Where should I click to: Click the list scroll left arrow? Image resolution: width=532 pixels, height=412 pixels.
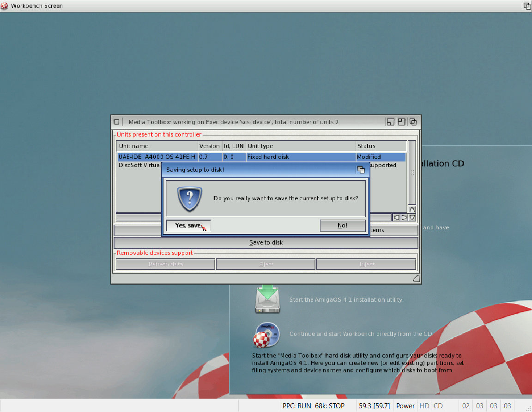point(396,218)
